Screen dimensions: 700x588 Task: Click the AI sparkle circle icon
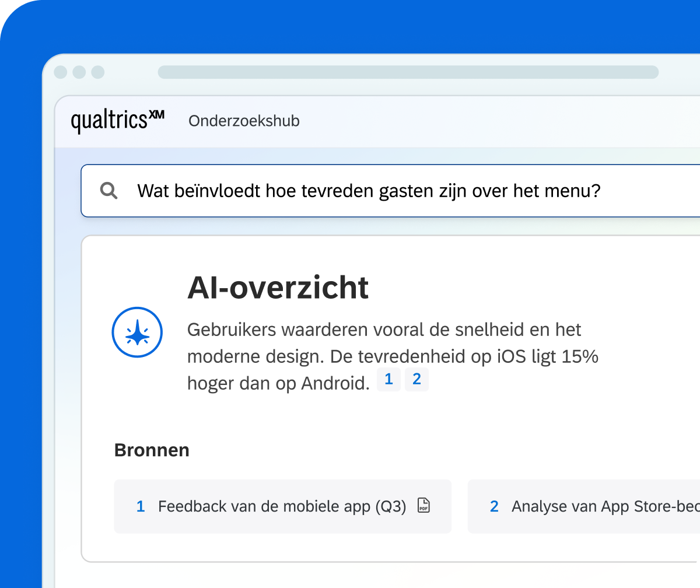(x=137, y=332)
